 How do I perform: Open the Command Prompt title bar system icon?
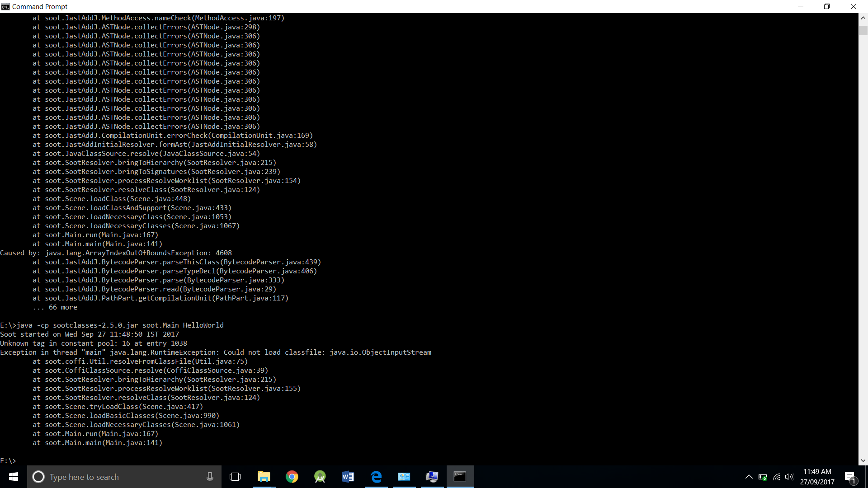click(x=5, y=6)
